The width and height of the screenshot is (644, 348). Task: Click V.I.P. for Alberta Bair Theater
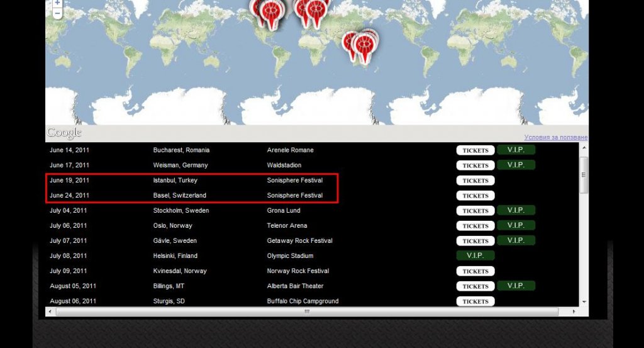point(516,286)
